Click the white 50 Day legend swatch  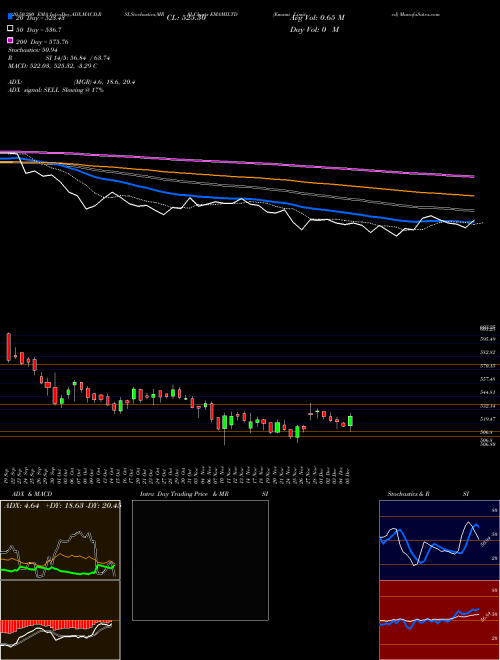click(x=11, y=29)
